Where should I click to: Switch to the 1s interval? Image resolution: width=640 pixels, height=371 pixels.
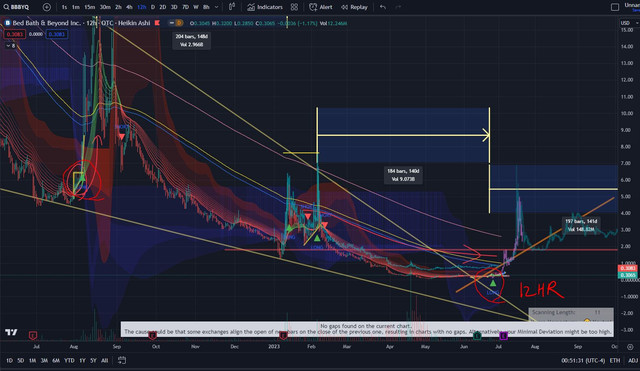click(64, 7)
